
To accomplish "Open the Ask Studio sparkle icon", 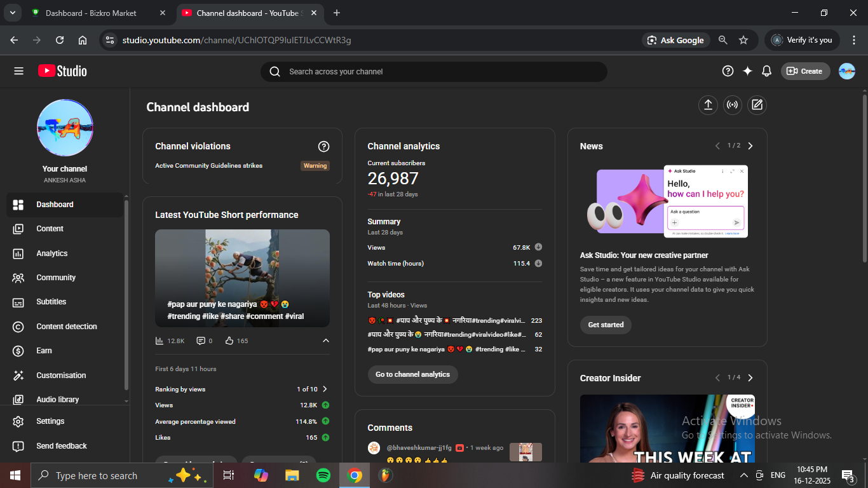I will point(747,71).
